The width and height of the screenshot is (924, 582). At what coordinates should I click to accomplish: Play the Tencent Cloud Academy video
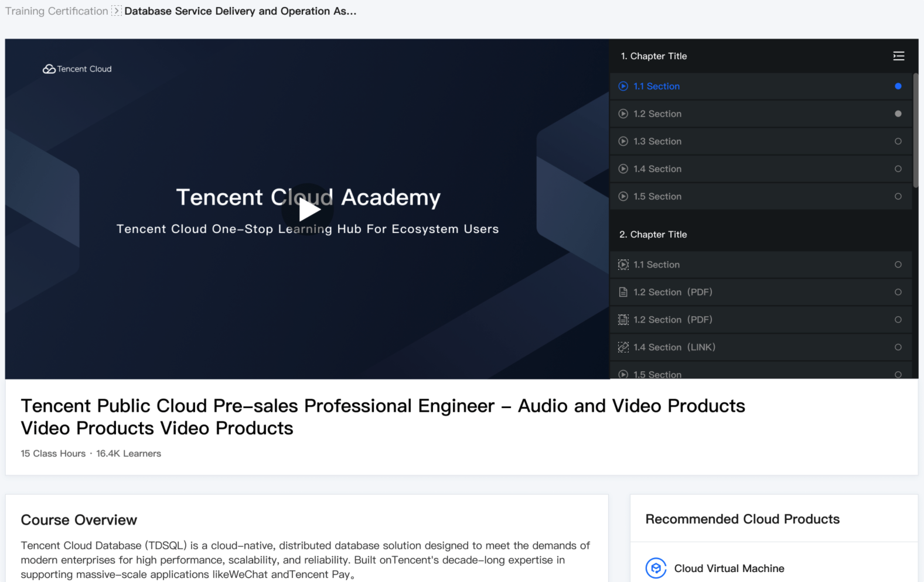309,210
